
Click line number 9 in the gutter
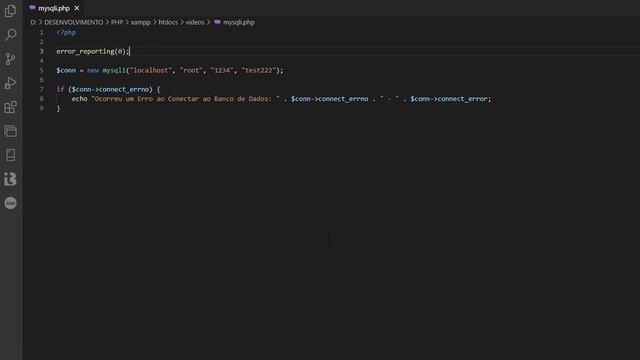tap(42, 109)
